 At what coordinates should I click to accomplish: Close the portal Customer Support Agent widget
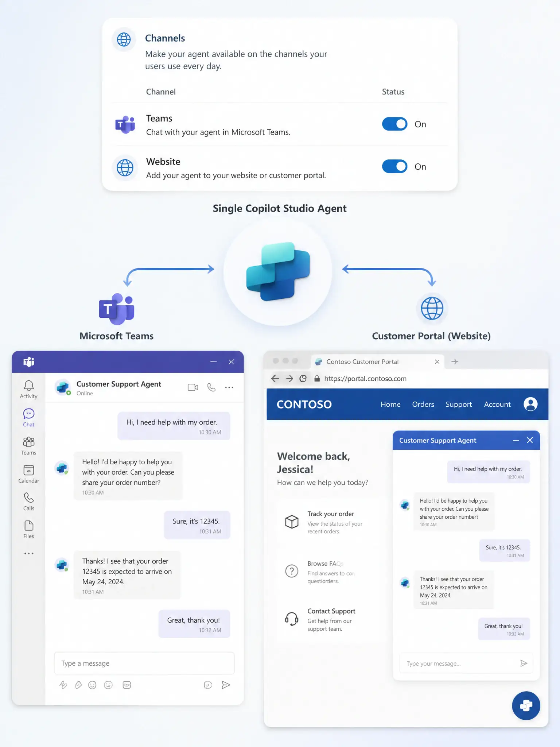coord(530,440)
